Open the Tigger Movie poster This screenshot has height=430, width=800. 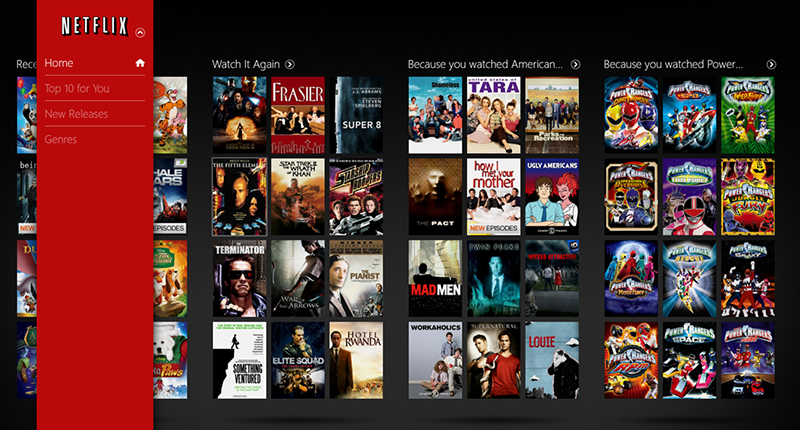point(170,115)
